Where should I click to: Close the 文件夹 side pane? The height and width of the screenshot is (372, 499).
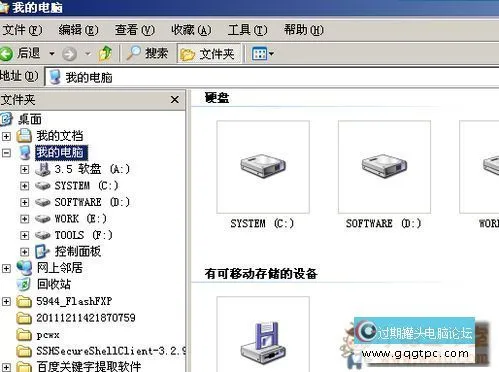[x=175, y=99]
